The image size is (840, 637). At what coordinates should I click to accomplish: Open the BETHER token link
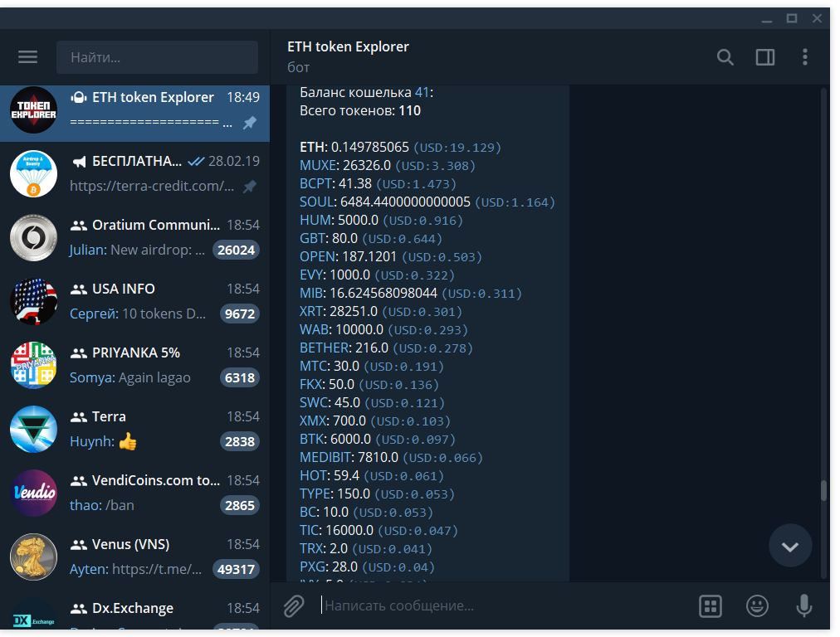point(325,348)
